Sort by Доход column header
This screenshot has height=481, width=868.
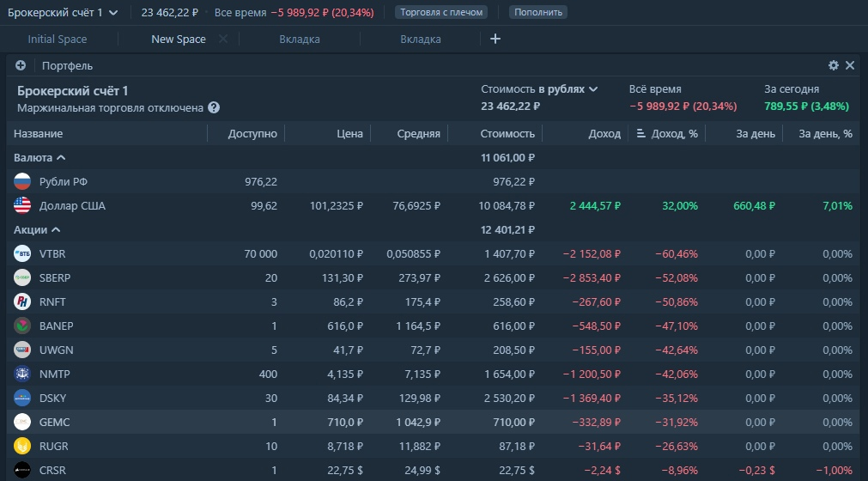[604, 133]
